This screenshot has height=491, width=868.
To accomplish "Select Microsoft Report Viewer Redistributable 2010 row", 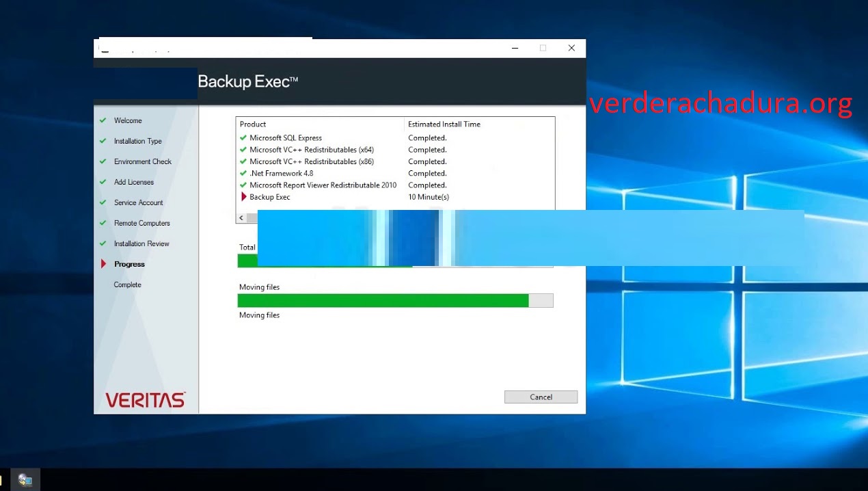I will (395, 185).
